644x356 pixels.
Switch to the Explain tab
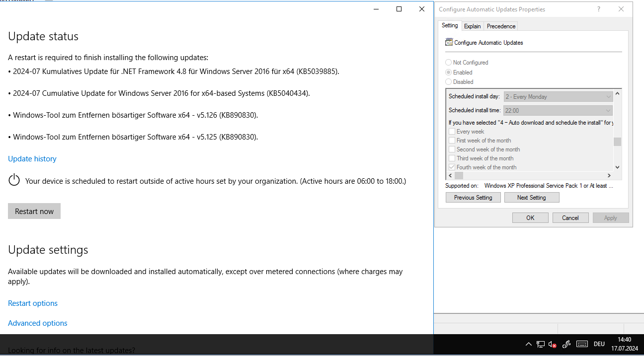click(473, 26)
